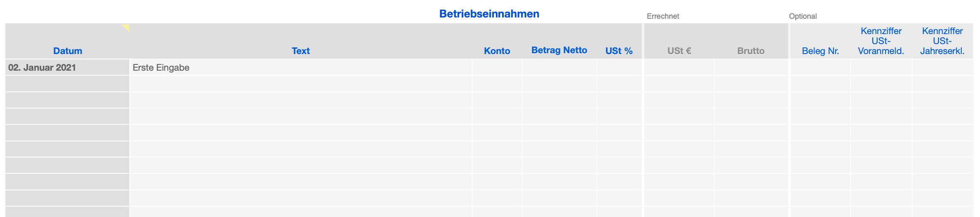Viewport: 980px width, 217px height.
Task: Click the Brutto column header
Action: (x=751, y=51)
